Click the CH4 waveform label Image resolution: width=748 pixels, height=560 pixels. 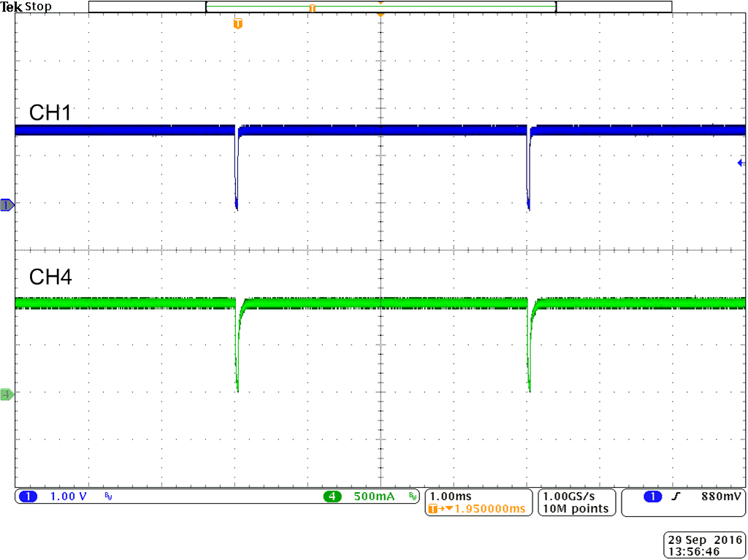[x=50, y=277]
